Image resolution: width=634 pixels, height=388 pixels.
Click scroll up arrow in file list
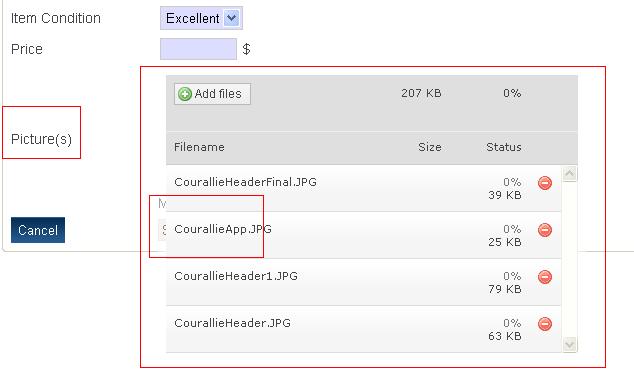569,174
